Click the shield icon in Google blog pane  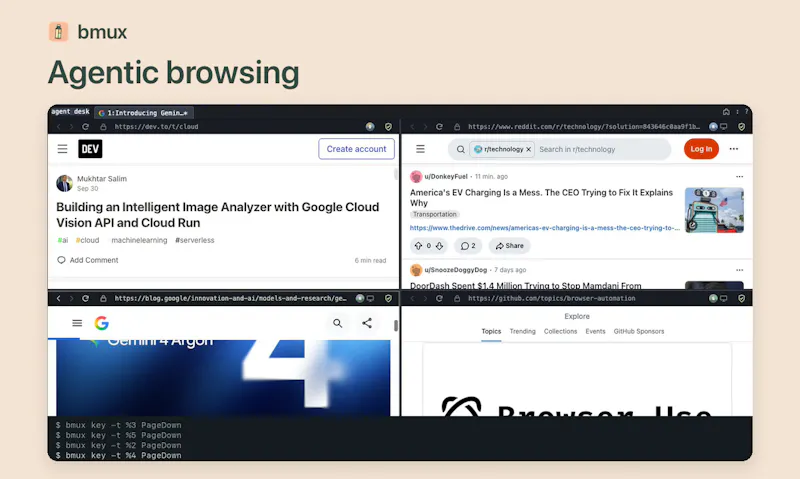(x=388, y=298)
